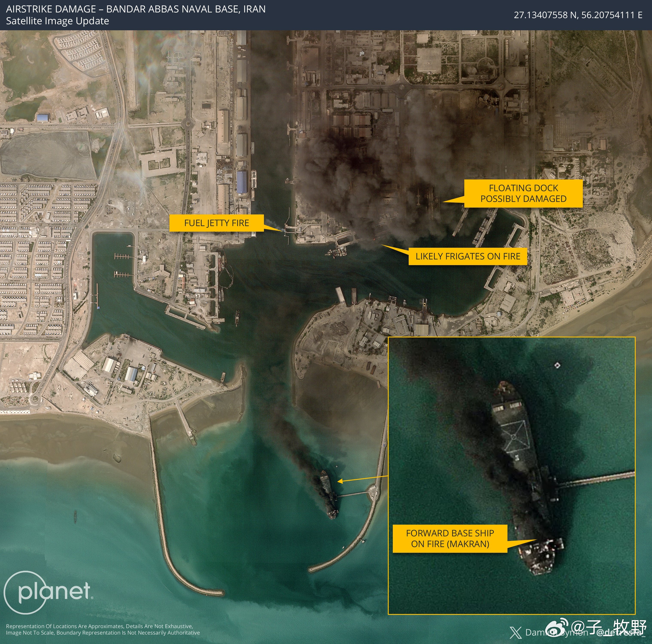The image size is (652, 644).
Task: Click the X logo beside the Damien Symon credit
Action: click(516, 633)
